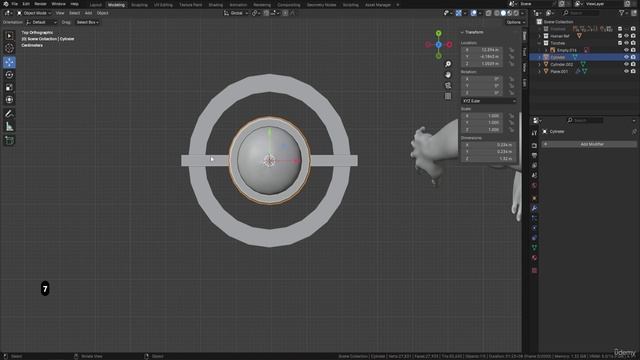
Task: Switch perspective/orthographic grid icon
Action: coord(448,96)
